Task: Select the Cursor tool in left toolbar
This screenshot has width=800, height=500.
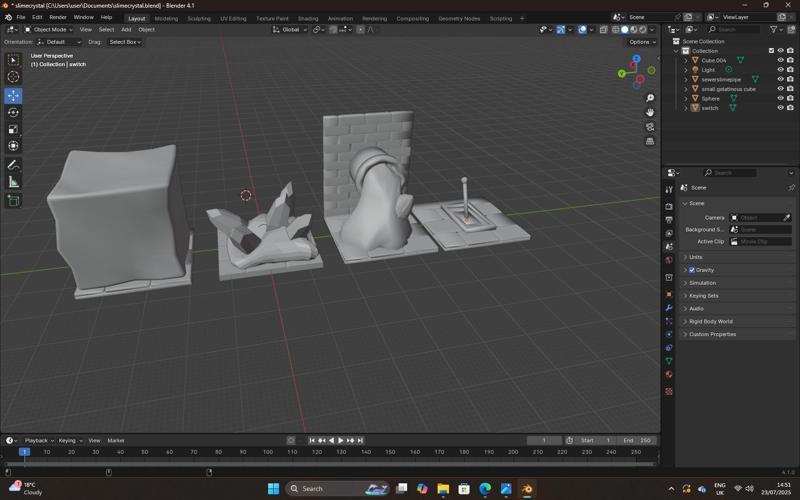Action: [13, 77]
